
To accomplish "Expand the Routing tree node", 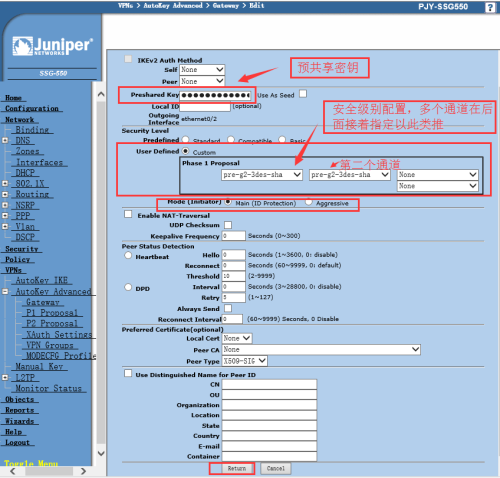I will (5, 194).
